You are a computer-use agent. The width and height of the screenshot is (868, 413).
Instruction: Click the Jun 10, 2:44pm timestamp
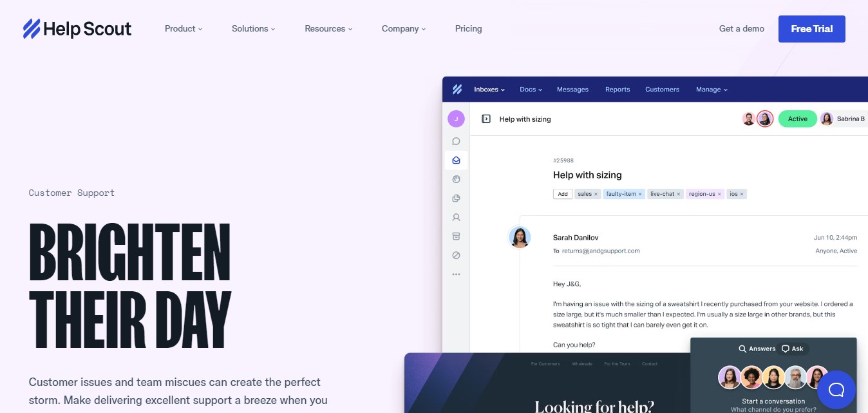(835, 238)
